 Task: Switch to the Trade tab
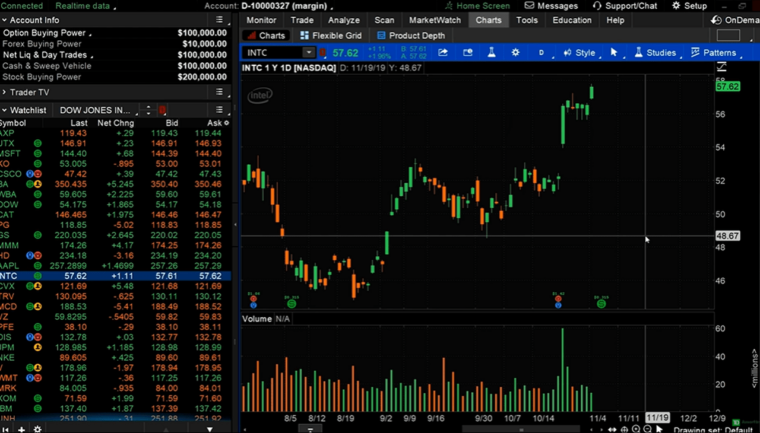click(301, 20)
